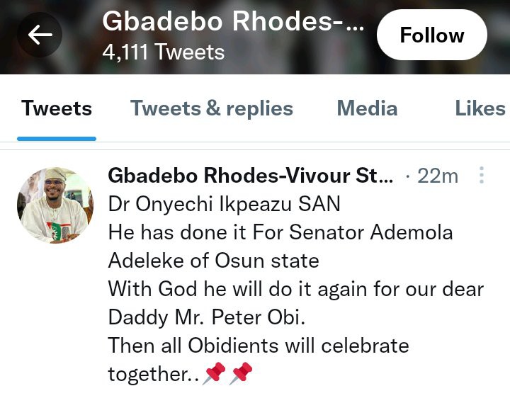
Task: Open the tweet's three-dot more menu
Action: 482,175
